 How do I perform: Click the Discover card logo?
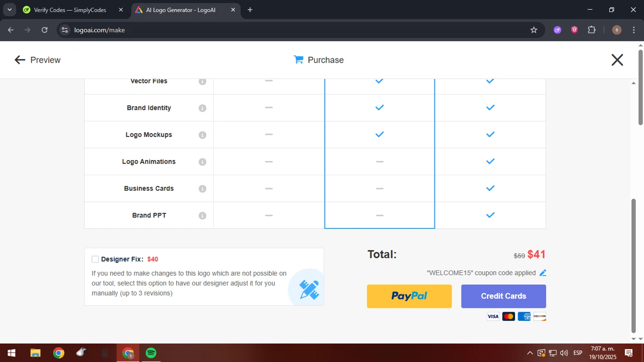click(540, 316)
